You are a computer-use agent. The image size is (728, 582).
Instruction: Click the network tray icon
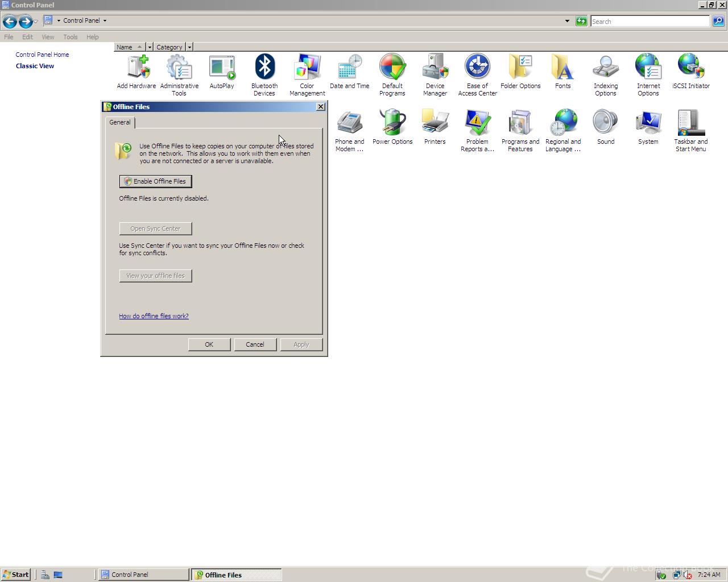click(677, 575)
